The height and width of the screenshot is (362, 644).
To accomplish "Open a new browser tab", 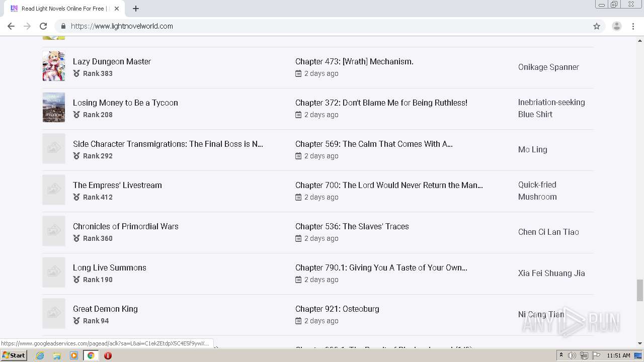I will tap(136, 9).
